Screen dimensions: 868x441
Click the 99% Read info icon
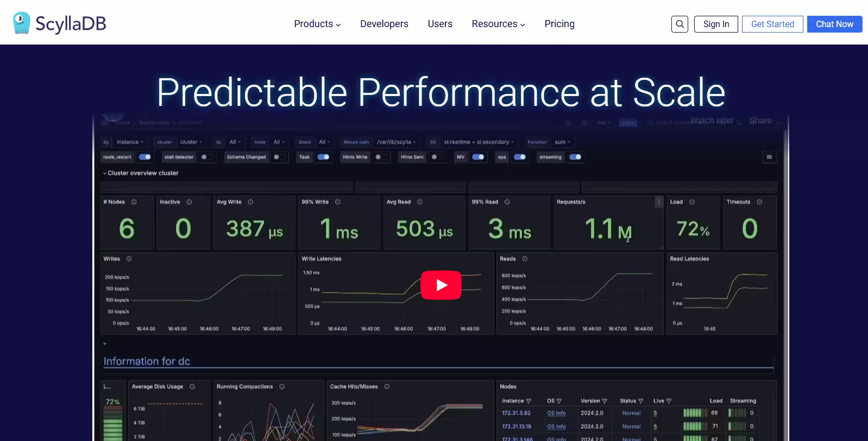tap(507, 202)
